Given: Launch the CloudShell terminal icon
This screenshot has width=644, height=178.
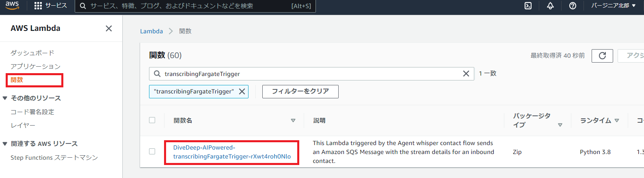Looking at the screenshot, I should tap(528, 6).
